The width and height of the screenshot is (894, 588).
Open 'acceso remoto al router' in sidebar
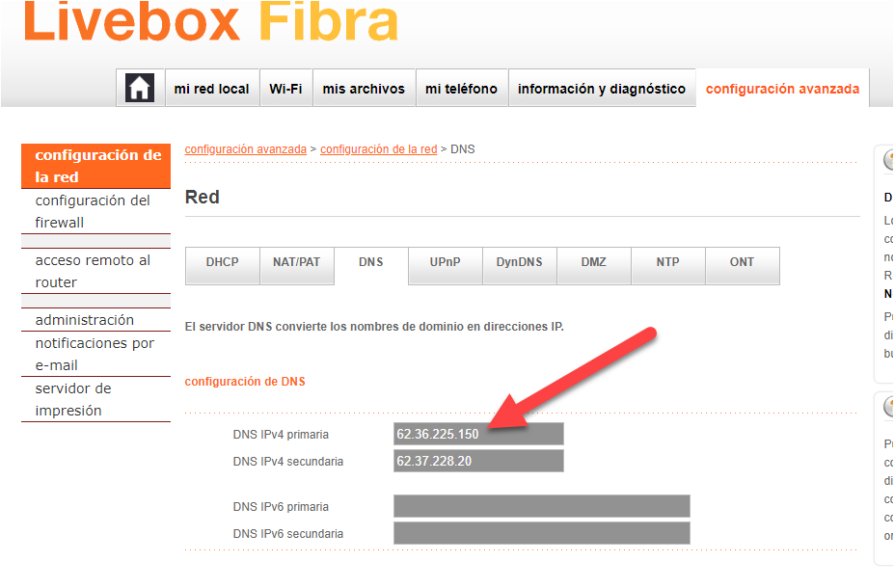pos(95,271)
